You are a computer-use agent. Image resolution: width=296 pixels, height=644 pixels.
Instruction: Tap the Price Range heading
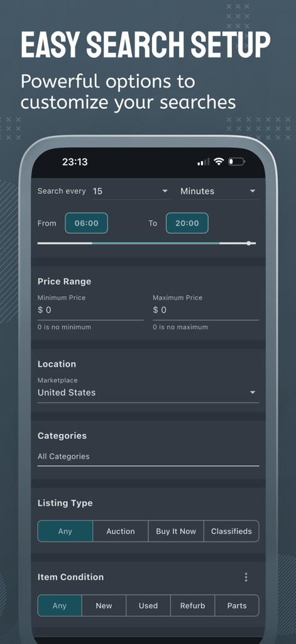coord(65,281)
